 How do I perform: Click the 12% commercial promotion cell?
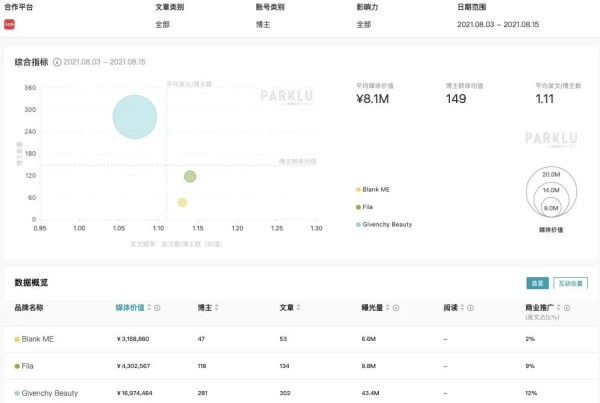coord(531,393)
